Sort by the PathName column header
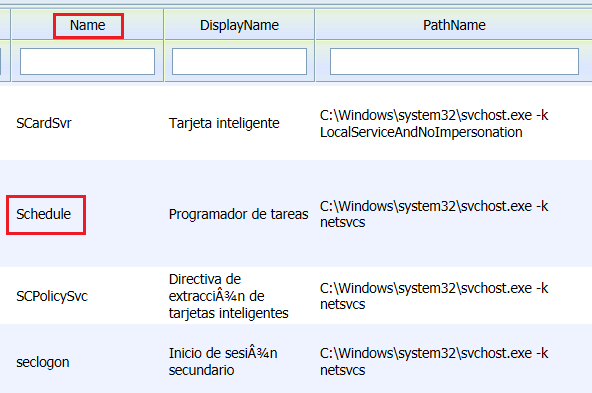 [454, 25]
